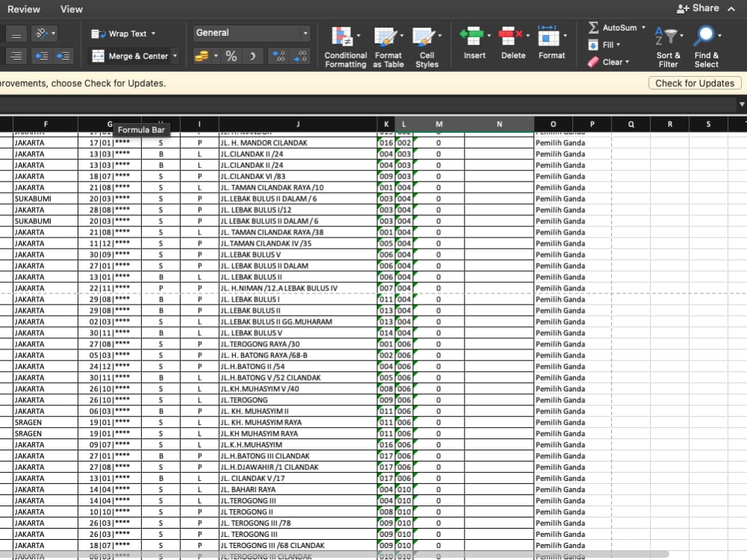
Task: Select cell JL.H.BATONG V /52 CILANDAK
Action: point(298,378)
